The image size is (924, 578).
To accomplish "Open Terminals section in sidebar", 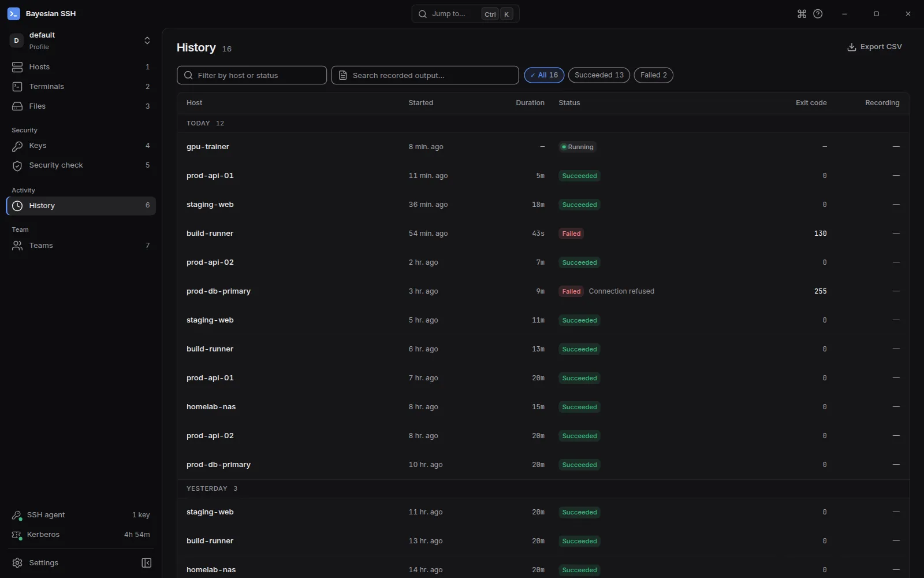I will pos(81,87).
